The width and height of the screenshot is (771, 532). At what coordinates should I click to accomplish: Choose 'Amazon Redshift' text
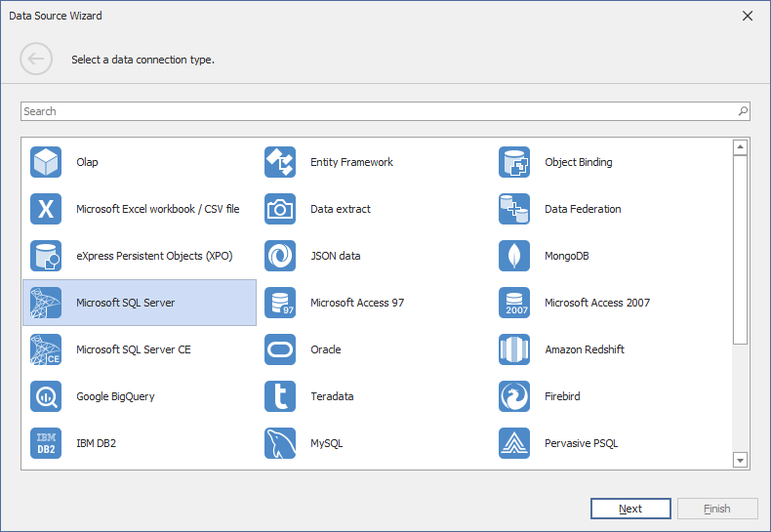[x=585, y=349]
